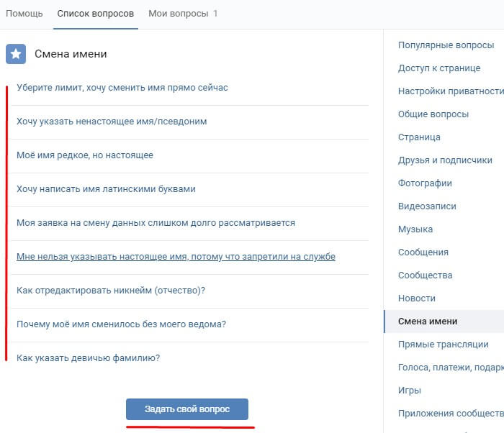Screen dimensions: 504x433
Task: Select Прямые трансляции category
Action: 444,345
